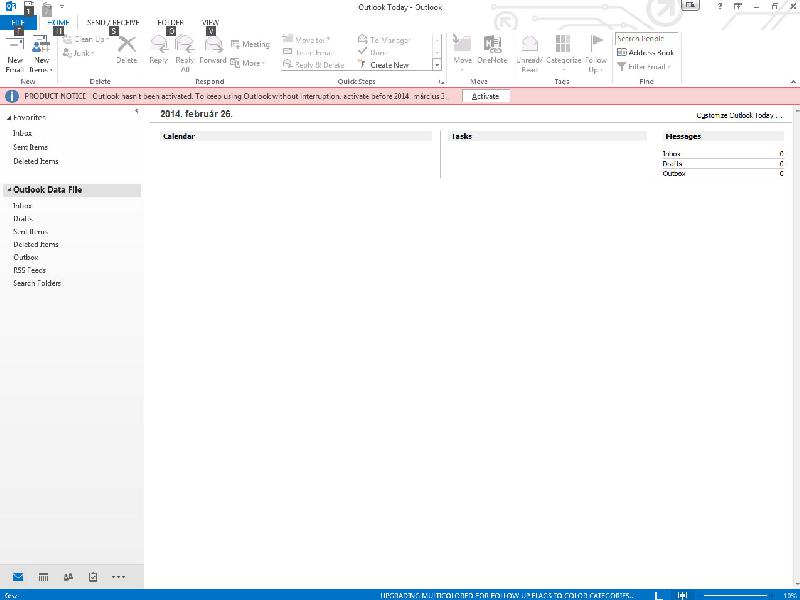This screenshot has width=800, height=600.
Task: Switch to the FOLDER tab
Action: pyautogui.click(x=170, y=22)
